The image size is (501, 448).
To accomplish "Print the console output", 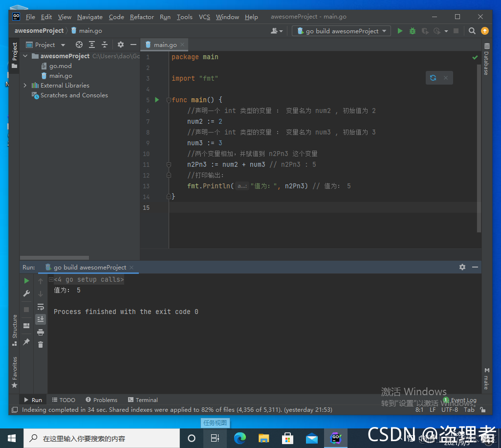I will pyautogui.click(x=41, y=332).
